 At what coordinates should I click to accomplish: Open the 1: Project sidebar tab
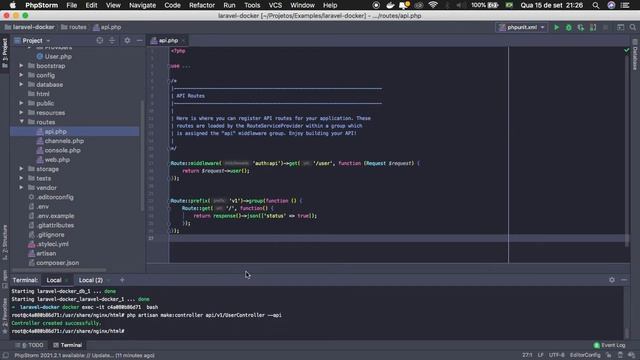coord(5,53)
